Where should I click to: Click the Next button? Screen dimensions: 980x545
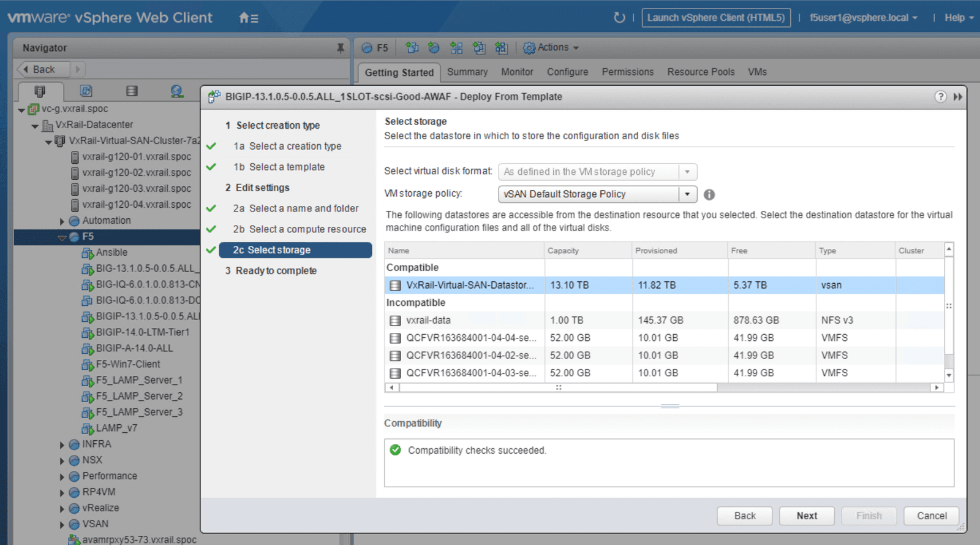point(807,516)
